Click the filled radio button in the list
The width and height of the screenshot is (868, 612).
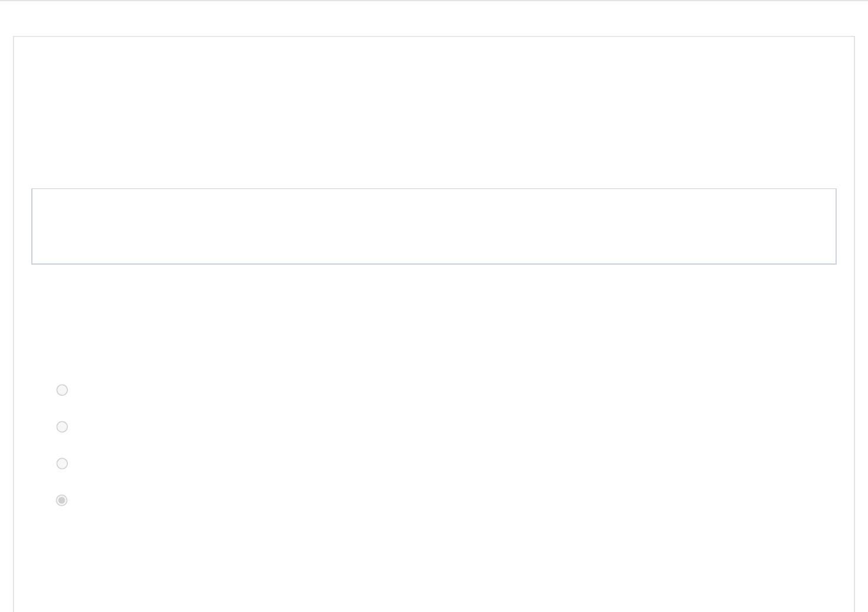click(62, 500)
